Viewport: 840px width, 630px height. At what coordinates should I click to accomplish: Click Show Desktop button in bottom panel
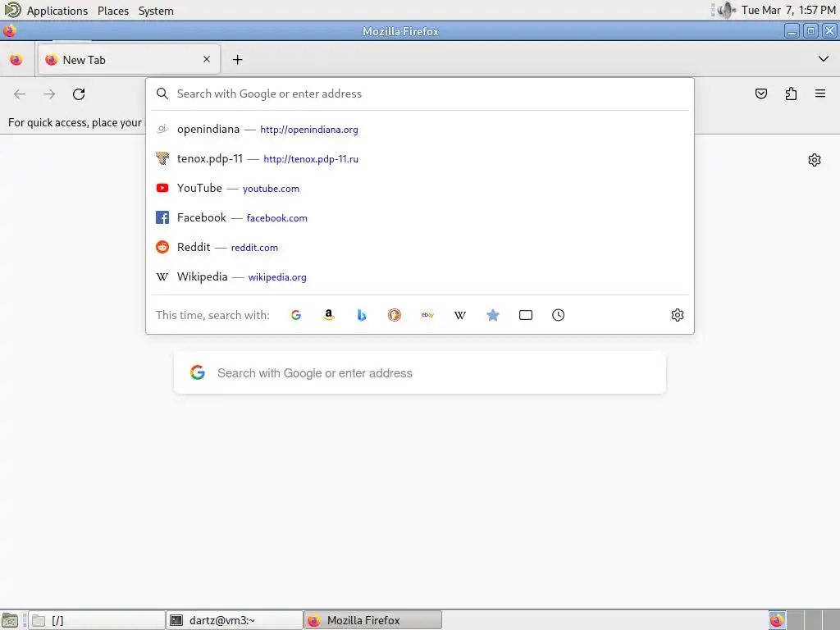pyautogui.click(x=10, y=620)
